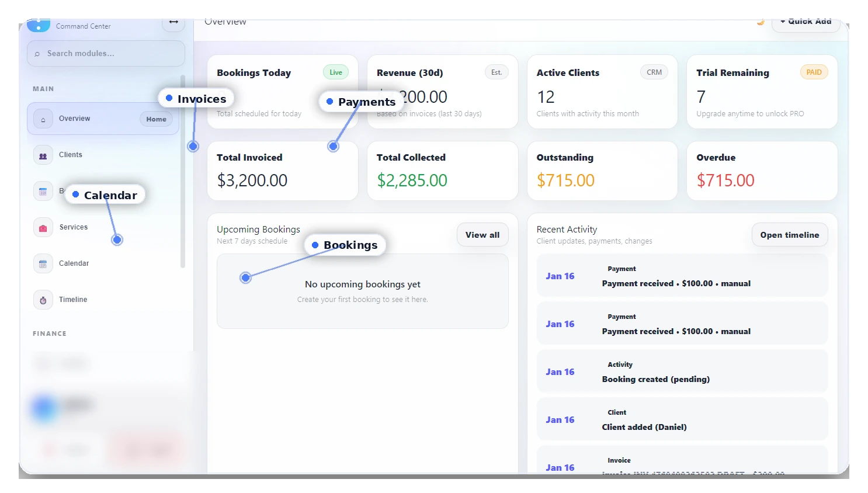Click the partially hidden Bookings sidebar icon
Screen dimensions: 868x493
(43, 190)
